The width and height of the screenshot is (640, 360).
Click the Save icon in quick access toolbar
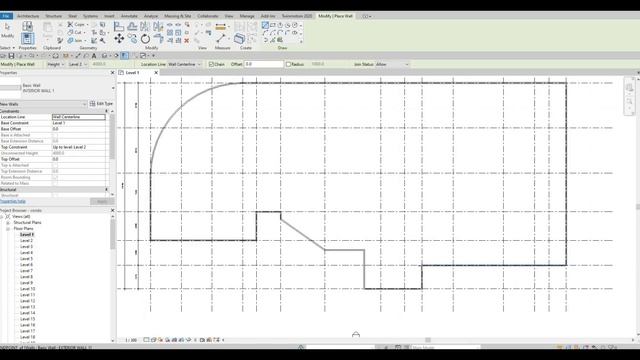[11, 56]
